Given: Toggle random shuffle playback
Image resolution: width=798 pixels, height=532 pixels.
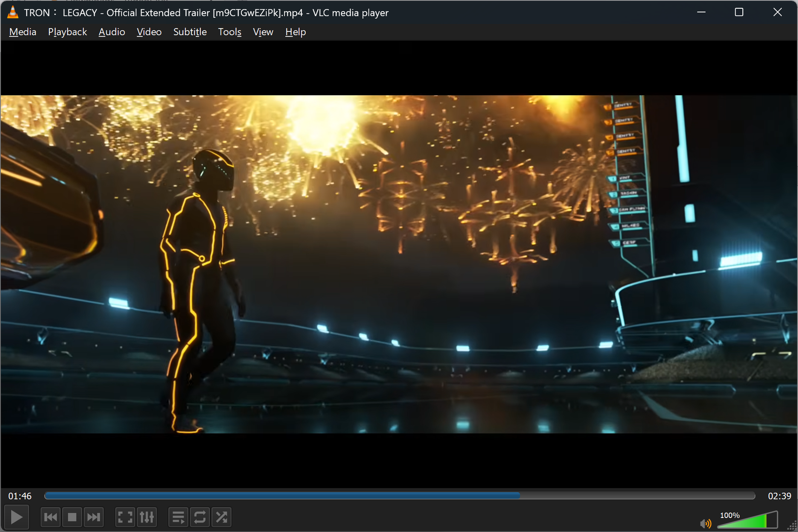Looking at the screenshot, I should pos(222,518).
